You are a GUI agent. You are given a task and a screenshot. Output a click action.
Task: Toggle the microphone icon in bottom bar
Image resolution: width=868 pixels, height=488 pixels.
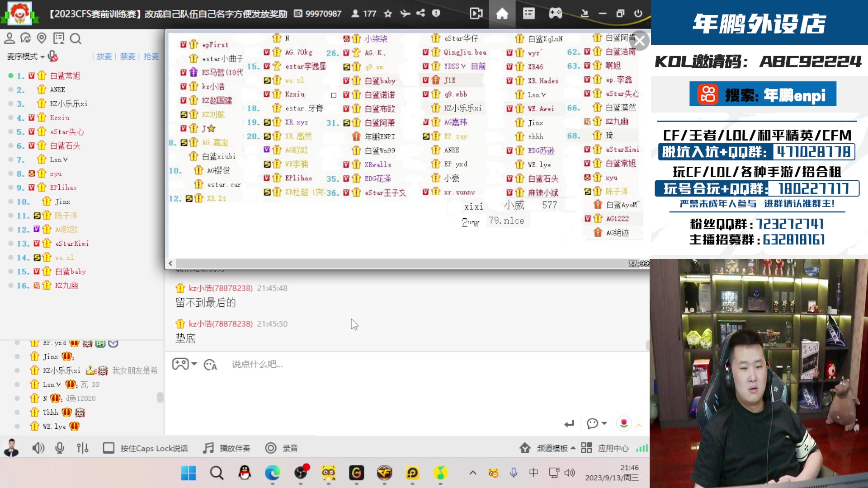60,448
